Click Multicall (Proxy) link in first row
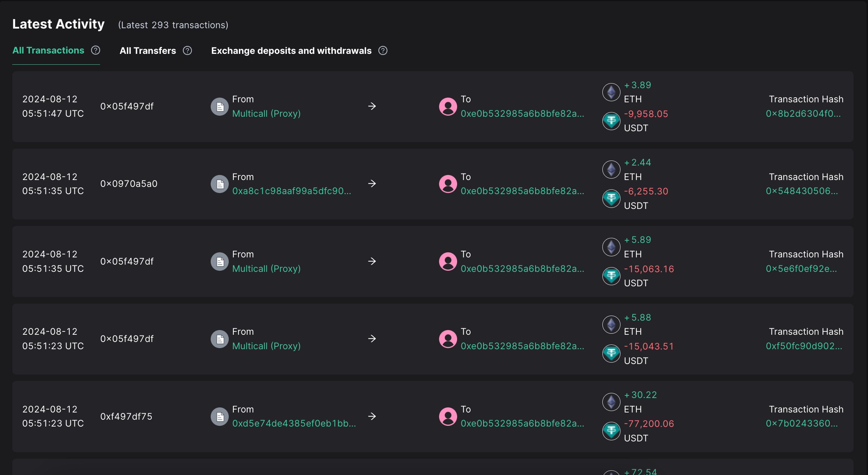Viewport: 868px width, 475px height. pyautogui.click(x=266, y=114)
